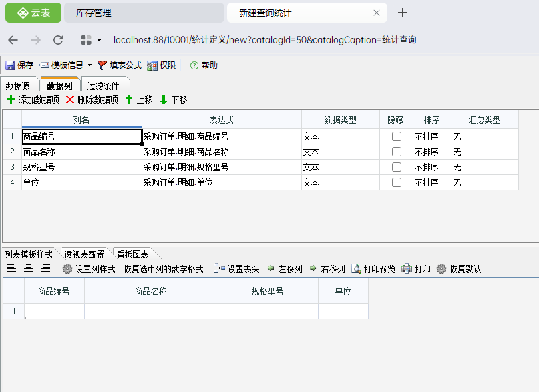Select sort dropdown cell for 商品编号 row

click(x=432, y=136)
